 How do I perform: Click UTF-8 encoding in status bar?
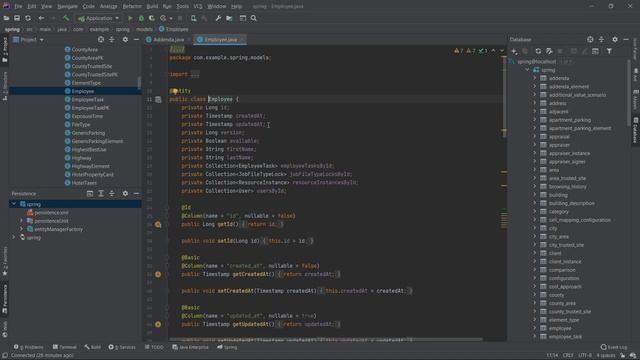pyautogui.click(x=585, y=356)
